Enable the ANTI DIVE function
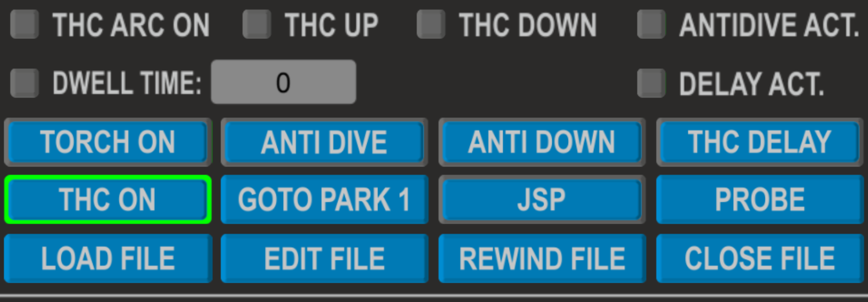 (324, 142)
